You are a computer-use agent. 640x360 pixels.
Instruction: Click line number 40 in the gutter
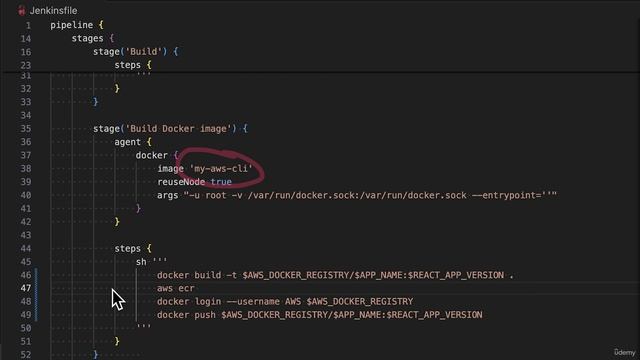click(x=26, y=196)
